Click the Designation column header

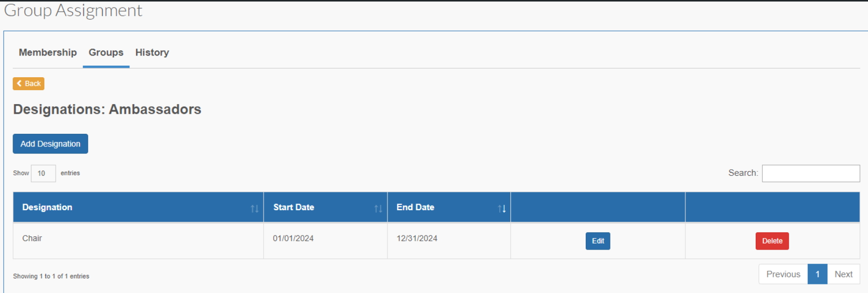click(x=47, y=208)
